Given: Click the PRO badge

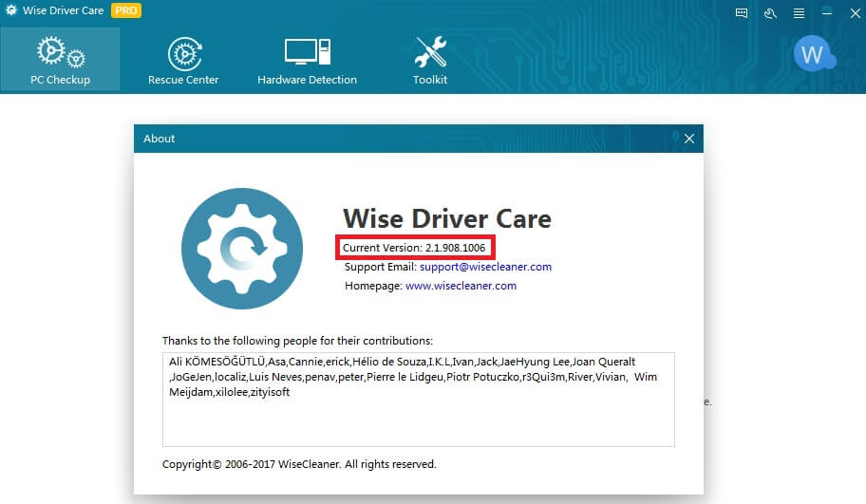Looking at the screenshot, I should [126, 10].
